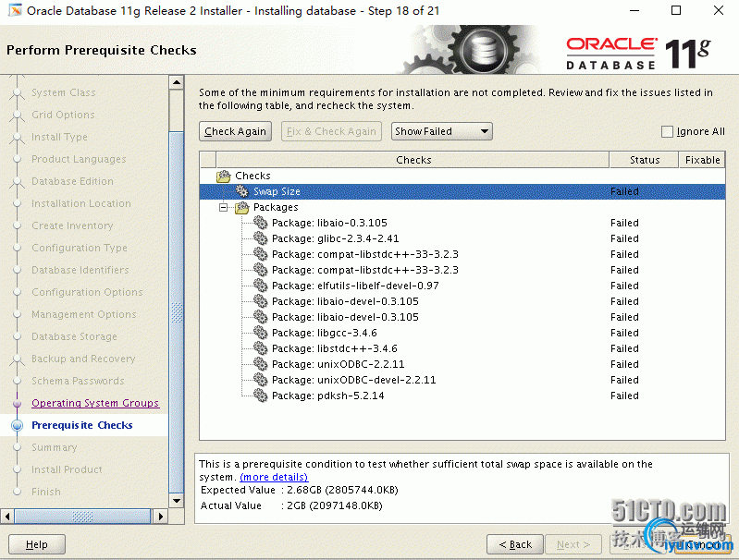Click the sidebar horizontal scrollbar thumb
This screenshot has height=560, width=739.
(x=82, y=517)
